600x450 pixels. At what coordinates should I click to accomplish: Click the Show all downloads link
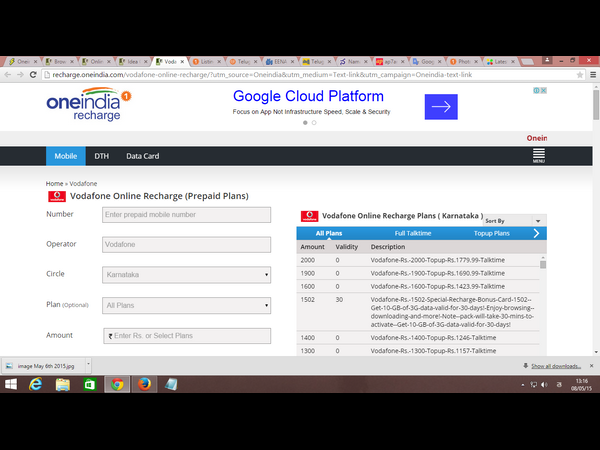pos(555,366)
